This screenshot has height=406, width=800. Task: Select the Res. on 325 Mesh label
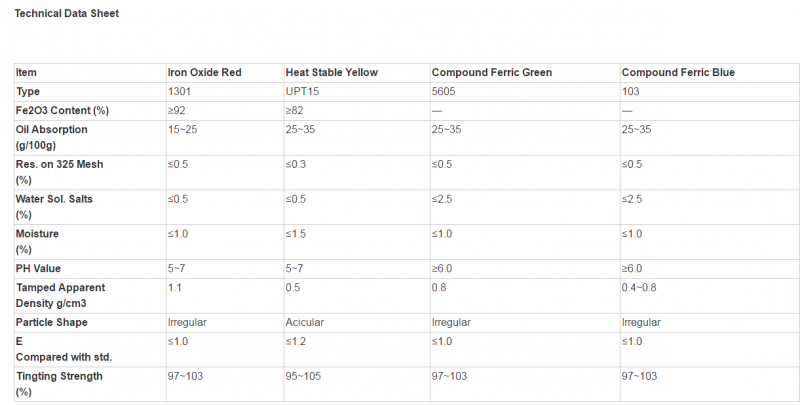[x=59, y=172]
